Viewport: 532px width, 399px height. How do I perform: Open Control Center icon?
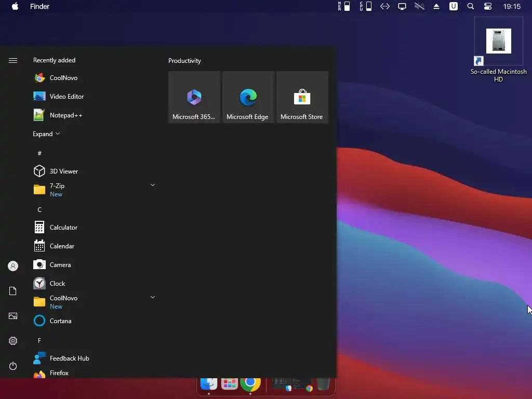tap(488, 6)
